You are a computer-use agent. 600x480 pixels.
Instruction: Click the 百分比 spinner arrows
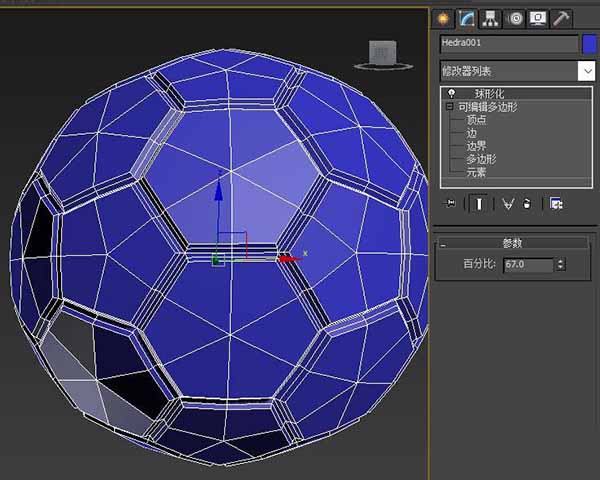[x=561, y=264]
